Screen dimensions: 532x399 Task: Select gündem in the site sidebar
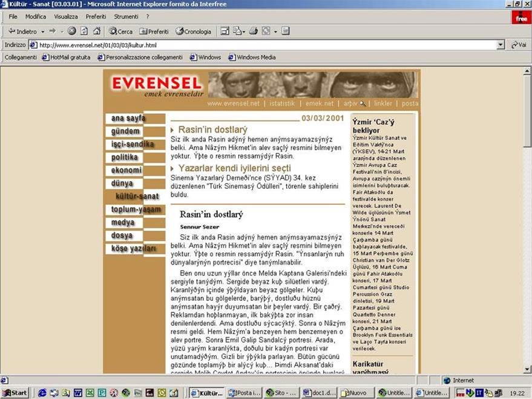click(125, 131)
